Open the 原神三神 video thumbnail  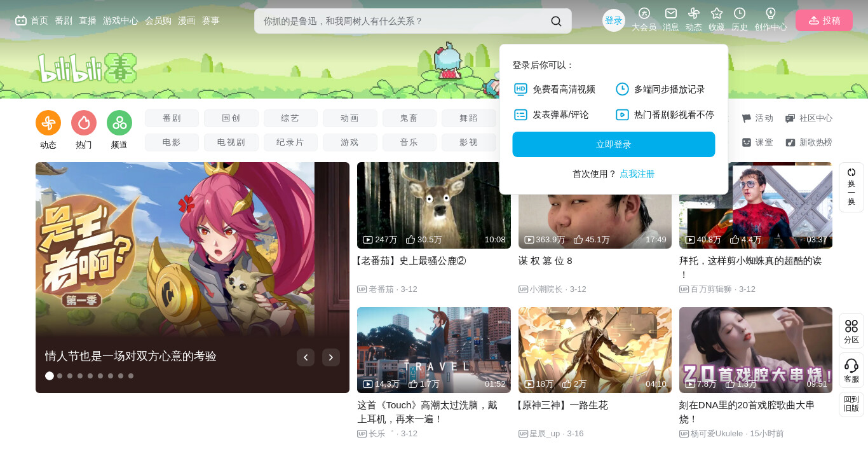pyautogui.click(x=595, y=350)
